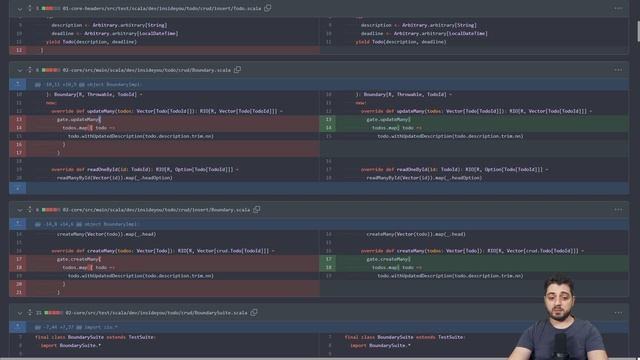Click left 'override def updateMany' code line
The width and height of the screenshot is (640, 360).
pyautogui.click(x=167, y=111)
